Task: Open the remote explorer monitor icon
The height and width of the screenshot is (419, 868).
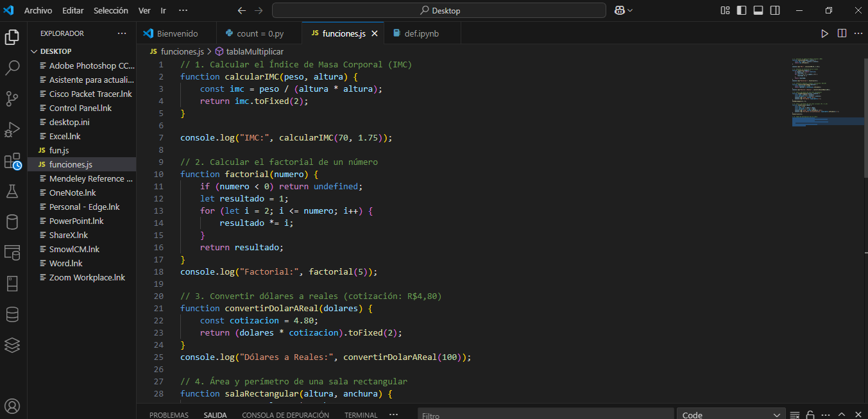Action: pyautogui.click(x=12, y=252)
